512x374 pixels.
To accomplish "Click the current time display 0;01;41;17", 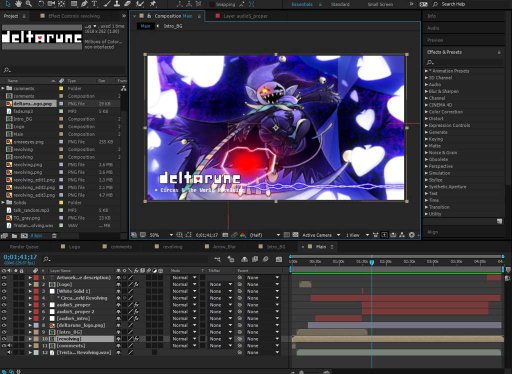I will coord(20,257).
